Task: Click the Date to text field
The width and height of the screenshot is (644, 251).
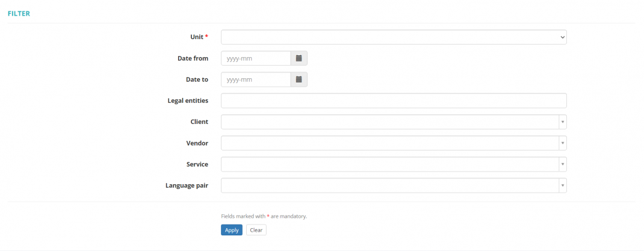Action: click(x=256, y=79)
